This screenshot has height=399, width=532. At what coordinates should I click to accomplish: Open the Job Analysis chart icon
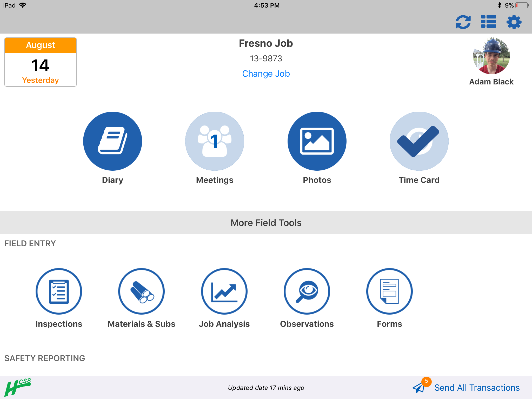pos(224,291)
